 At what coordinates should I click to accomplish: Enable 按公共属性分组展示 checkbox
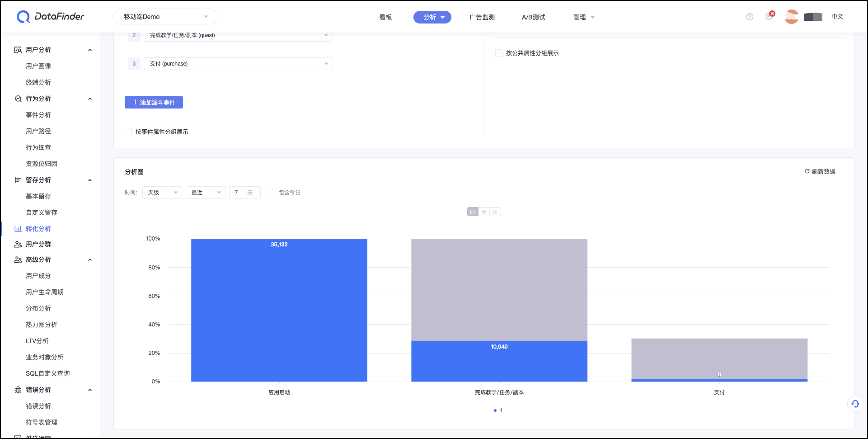(499, 53)
